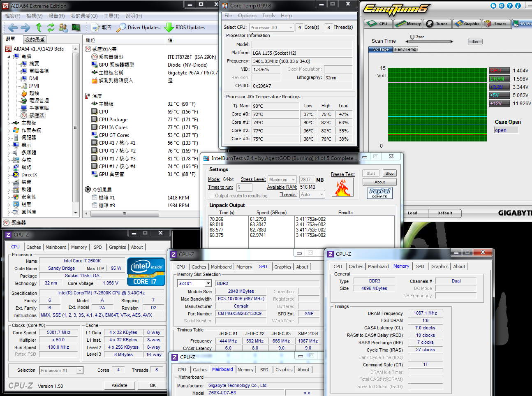Click AIDA64 back arrow icon

(x=13, y=28)
